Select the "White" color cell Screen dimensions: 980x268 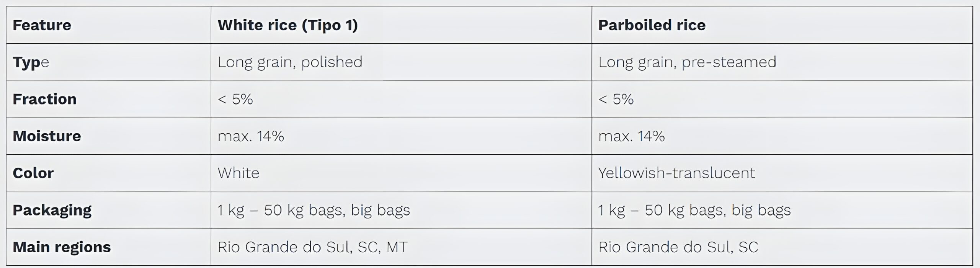point(238,173)
